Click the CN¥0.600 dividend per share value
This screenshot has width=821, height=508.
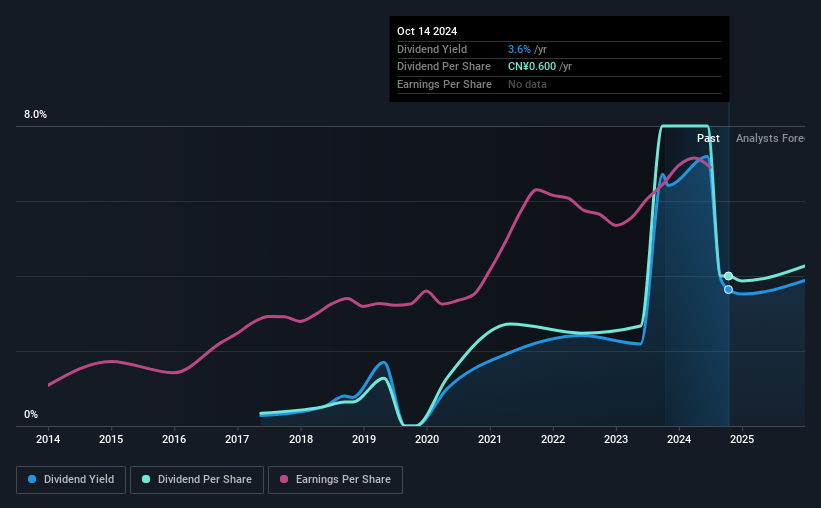532,67
